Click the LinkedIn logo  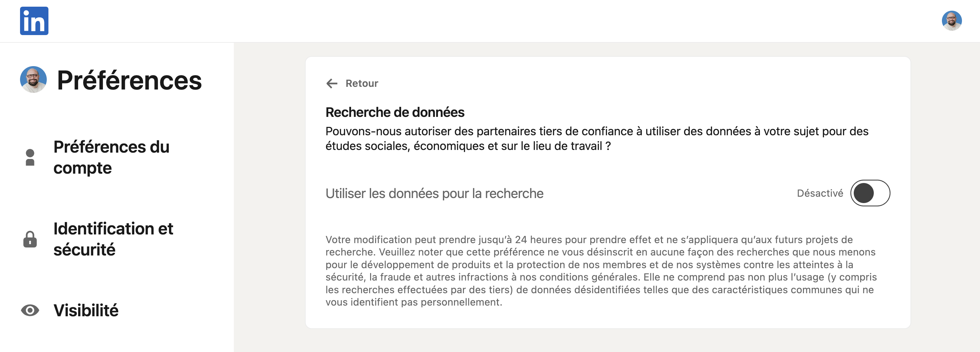click(34, 21)
